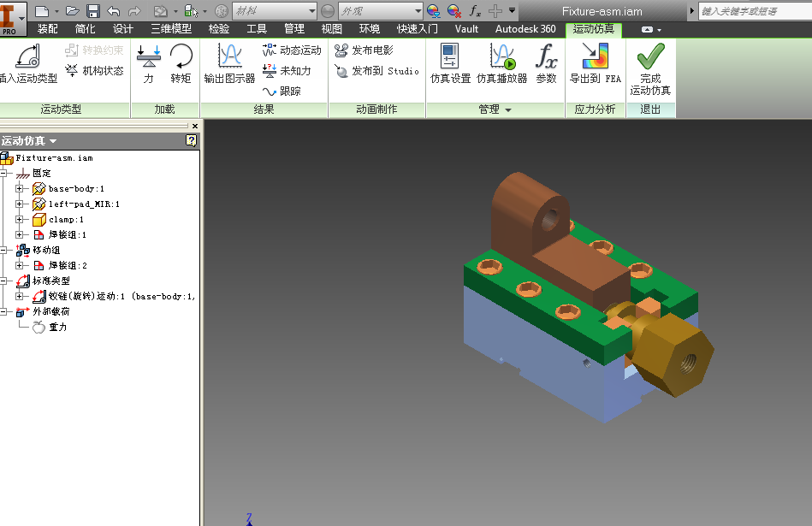Click the 跟踪 trace tool
Image resolution: width=812 pixels, height=526 pixels.
(282, 92)
